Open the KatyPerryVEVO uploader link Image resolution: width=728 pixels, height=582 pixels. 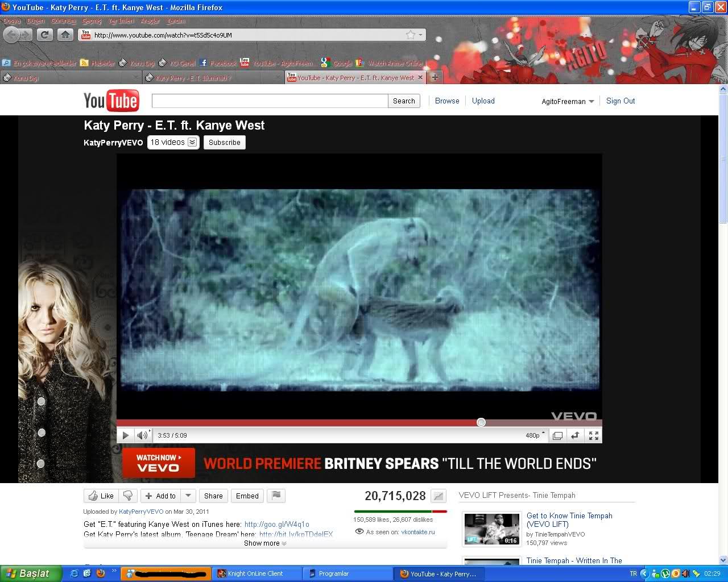[141, 512]
